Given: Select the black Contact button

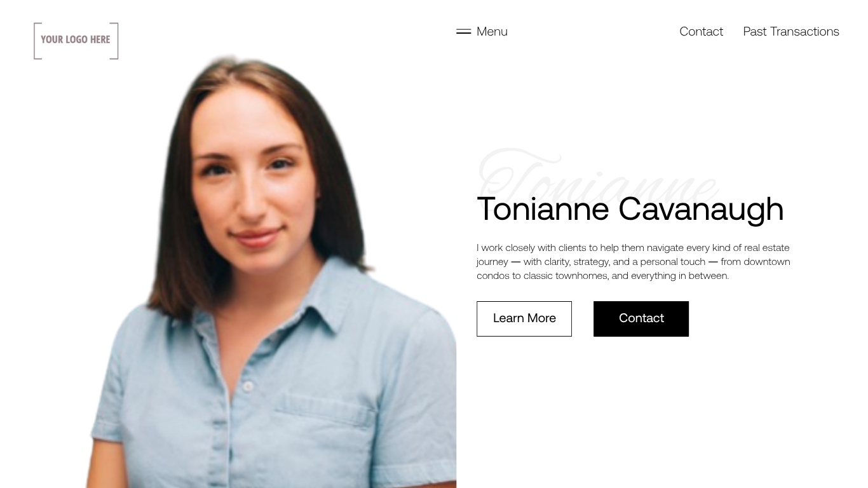Looking at the screenshot, I should click(x=641, y=318).
